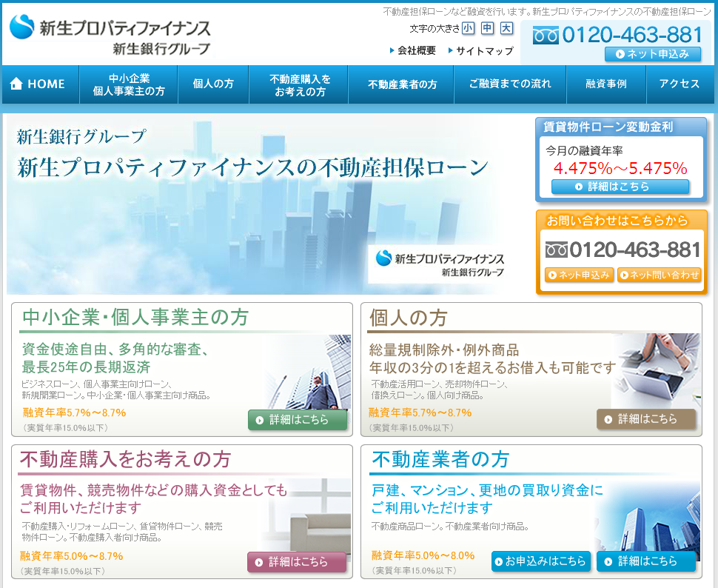718x588 pixels.
Task: Click the お申込みはこちら button
Action: click(x=541, y=561)
